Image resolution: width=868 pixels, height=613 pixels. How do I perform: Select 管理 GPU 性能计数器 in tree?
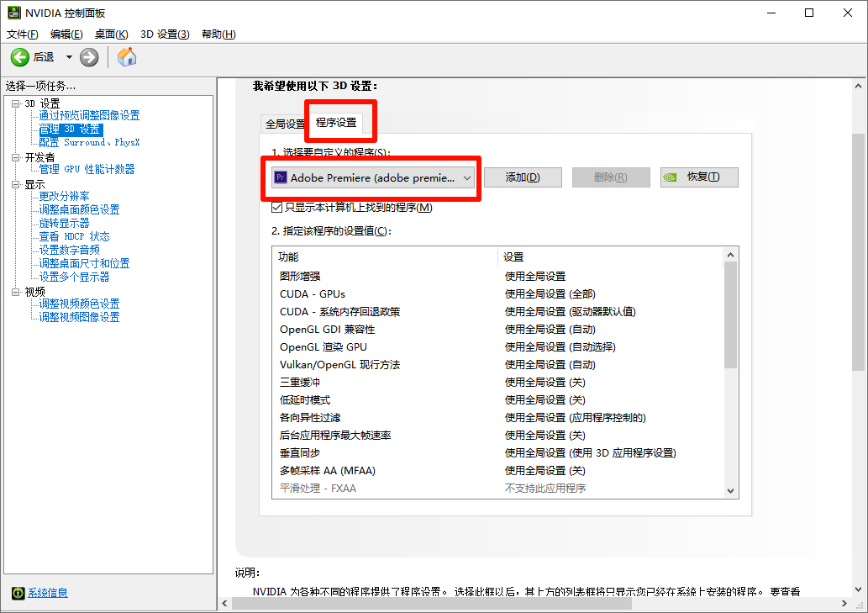tap(87, 170)
